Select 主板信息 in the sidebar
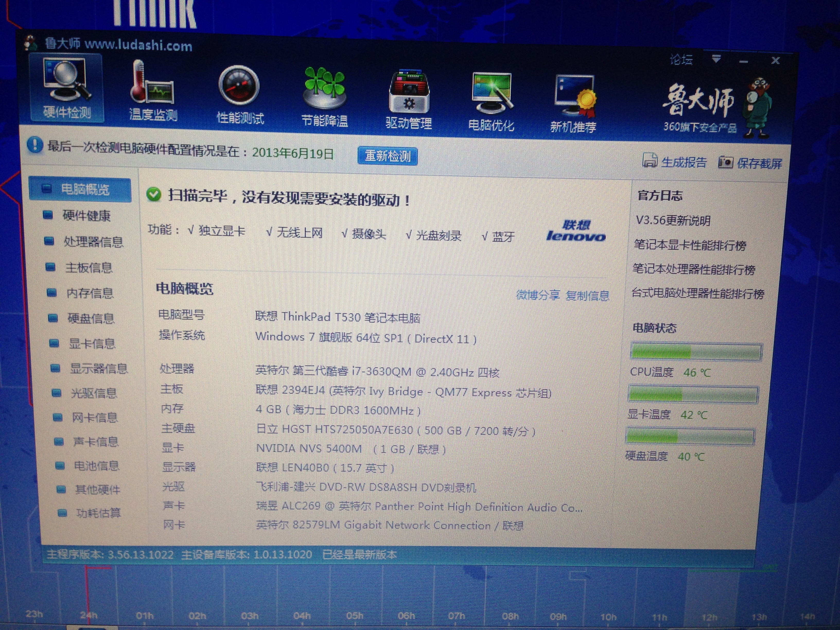840x630 pixels. (x=89, y=268)
